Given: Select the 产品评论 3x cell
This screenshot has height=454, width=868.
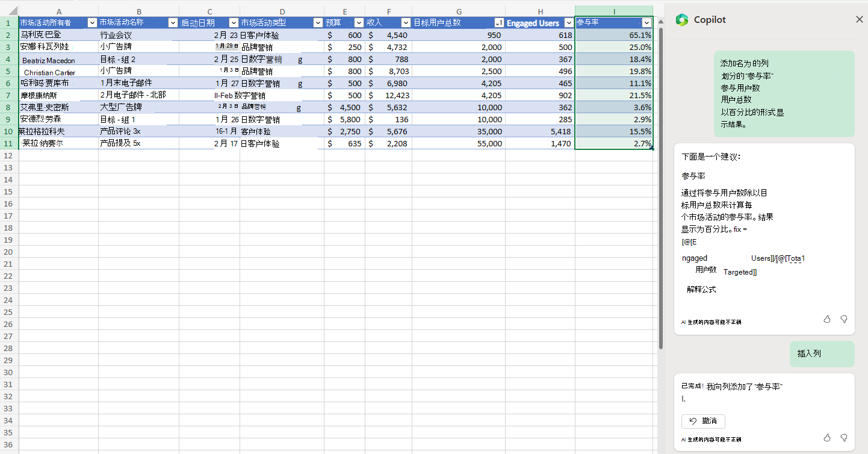Looking at the screenshot, I should 138,131.
